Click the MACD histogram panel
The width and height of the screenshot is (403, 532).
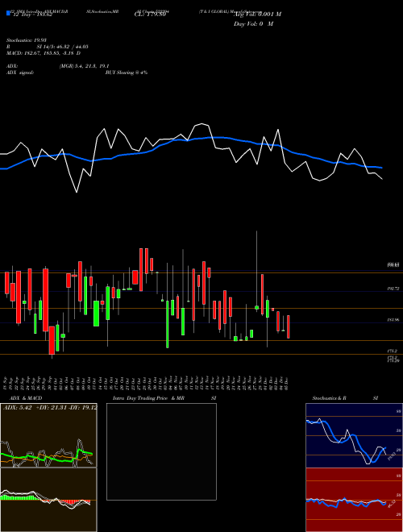[x=48, y=500]
